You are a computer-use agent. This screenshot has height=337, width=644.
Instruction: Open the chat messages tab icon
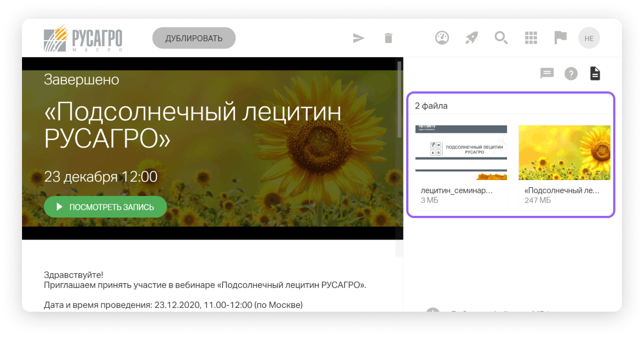547,74
